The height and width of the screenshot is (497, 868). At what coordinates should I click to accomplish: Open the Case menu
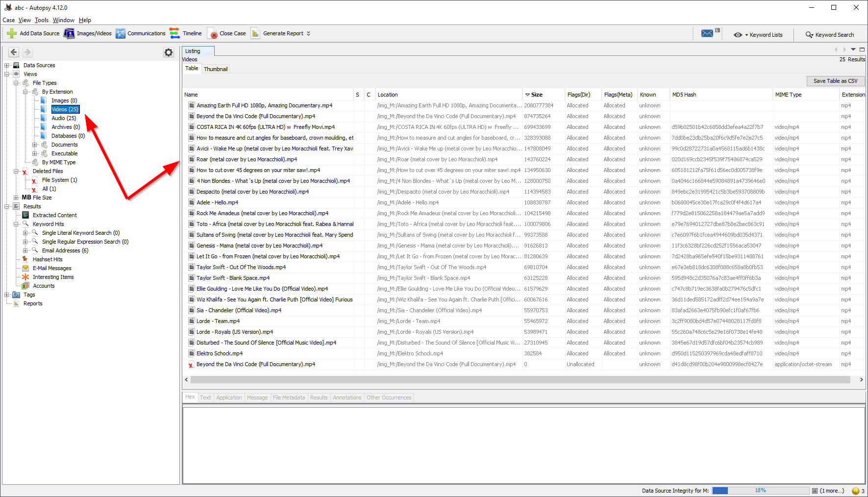point(8,20)
